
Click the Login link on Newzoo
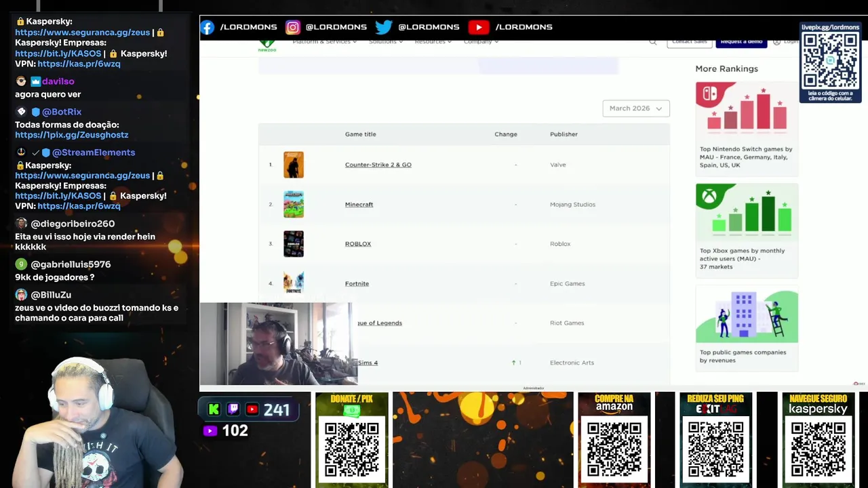(x=787, y=42)
